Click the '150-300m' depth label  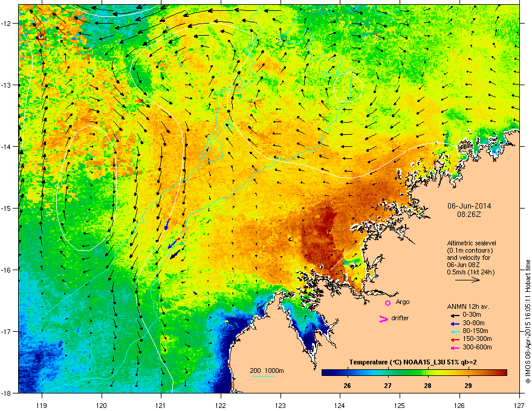pos(477,338)
